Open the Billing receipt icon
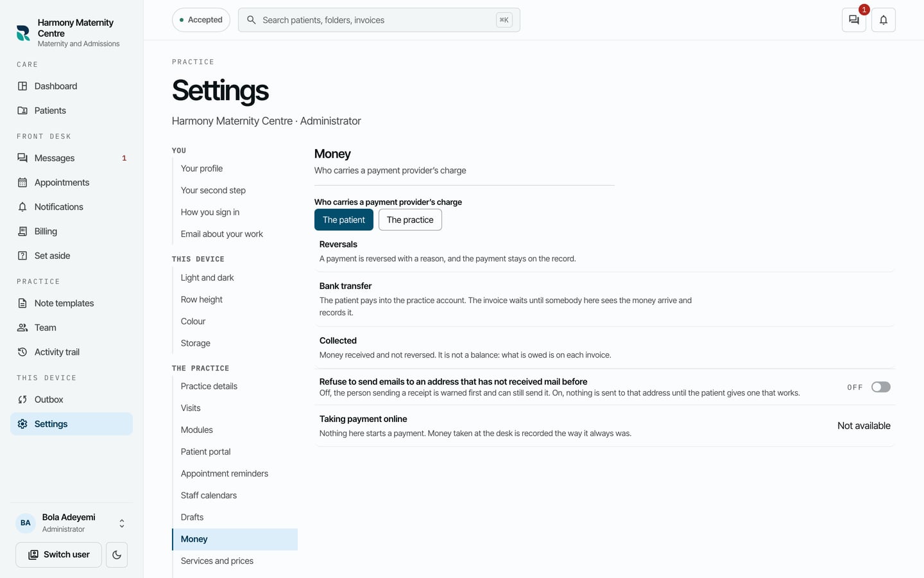924x578 pixels. 22,231
